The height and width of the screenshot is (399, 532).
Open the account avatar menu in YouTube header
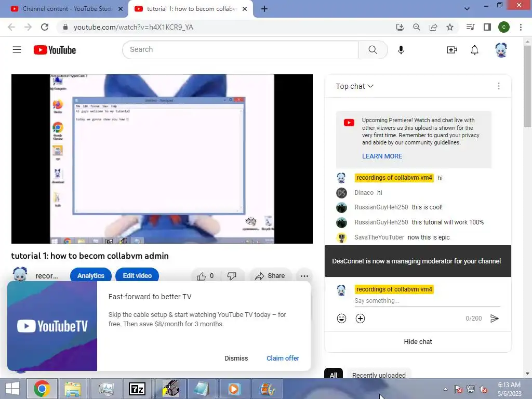point(501,50)
